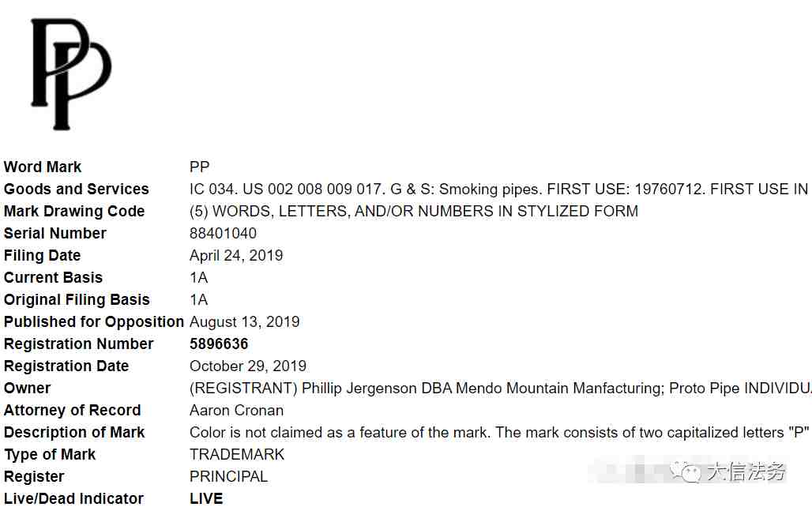
Task: Select the Word Mark value PP
Action: click(x=199, y=167)
